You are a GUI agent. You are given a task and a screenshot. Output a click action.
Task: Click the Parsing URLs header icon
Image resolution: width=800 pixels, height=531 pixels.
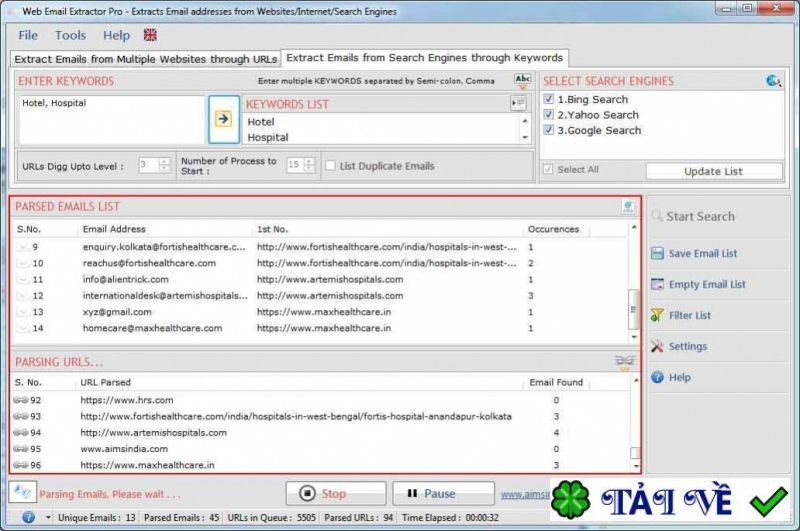click(x=624, y=362)
